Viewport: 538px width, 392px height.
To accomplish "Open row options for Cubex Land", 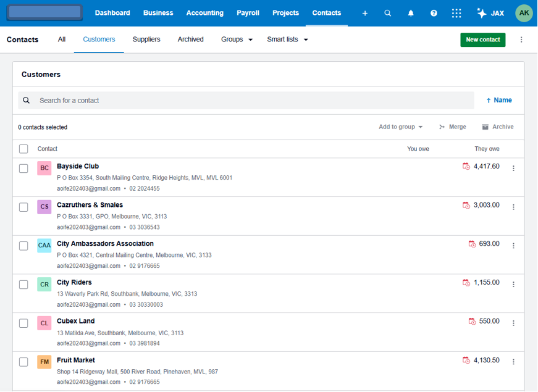I will coord(513,323).
